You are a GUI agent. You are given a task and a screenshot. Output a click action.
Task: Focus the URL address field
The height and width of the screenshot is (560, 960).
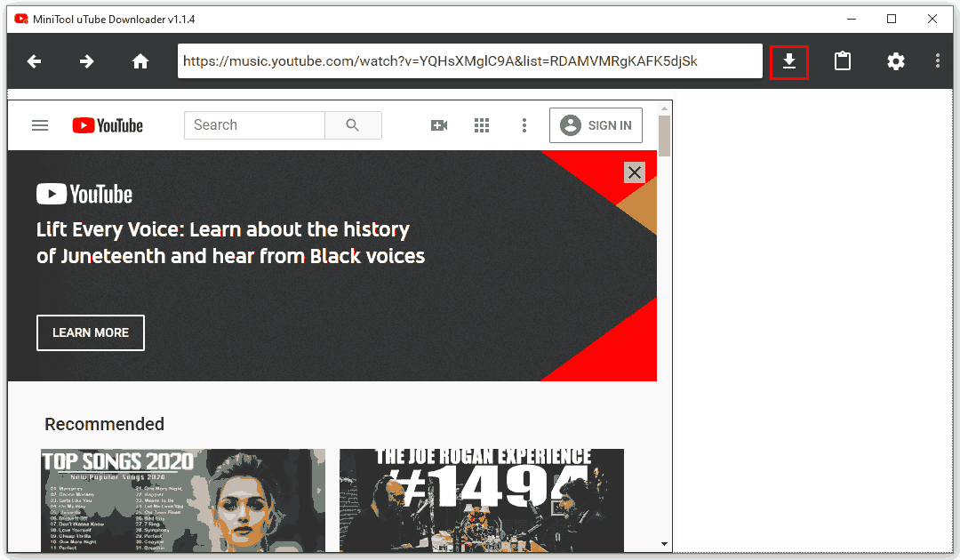click(x=470, y=61)
